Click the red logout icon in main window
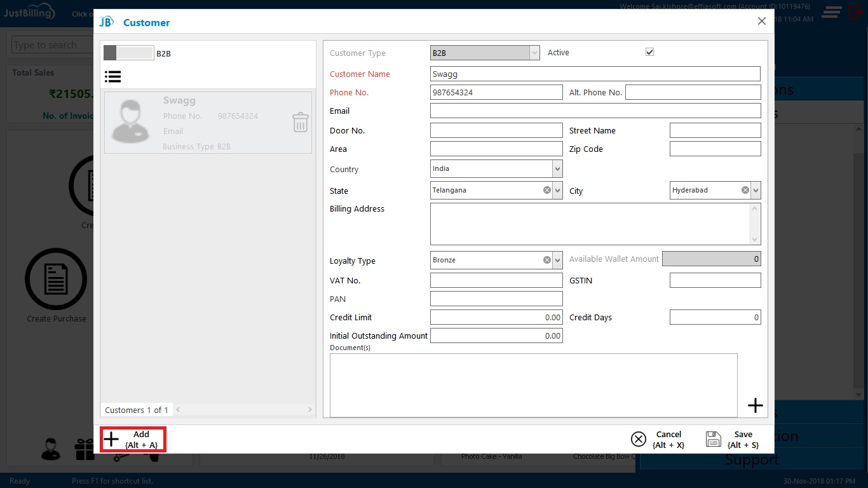The image size is (868, 488). [856, 11]
